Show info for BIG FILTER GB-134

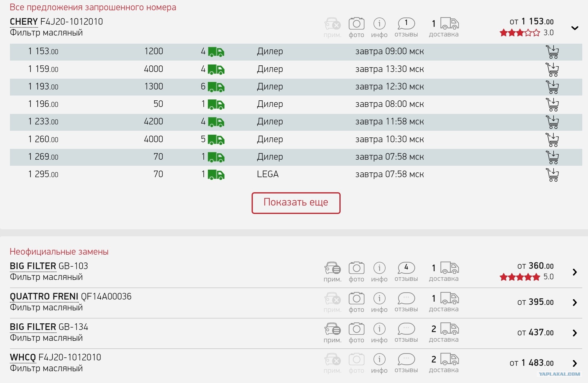click(x=379, y=333)
